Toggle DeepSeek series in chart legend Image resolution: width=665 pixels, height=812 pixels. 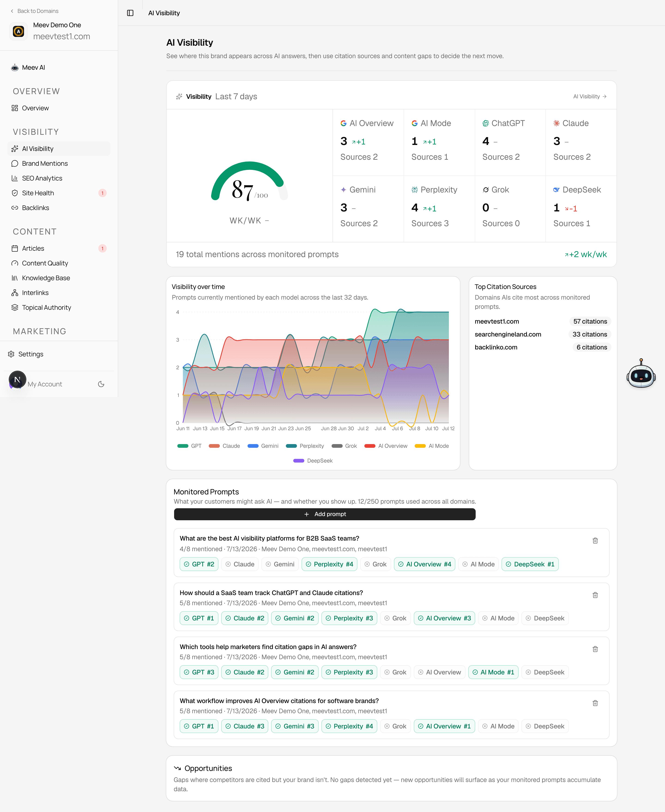click(x=313, y=461)
